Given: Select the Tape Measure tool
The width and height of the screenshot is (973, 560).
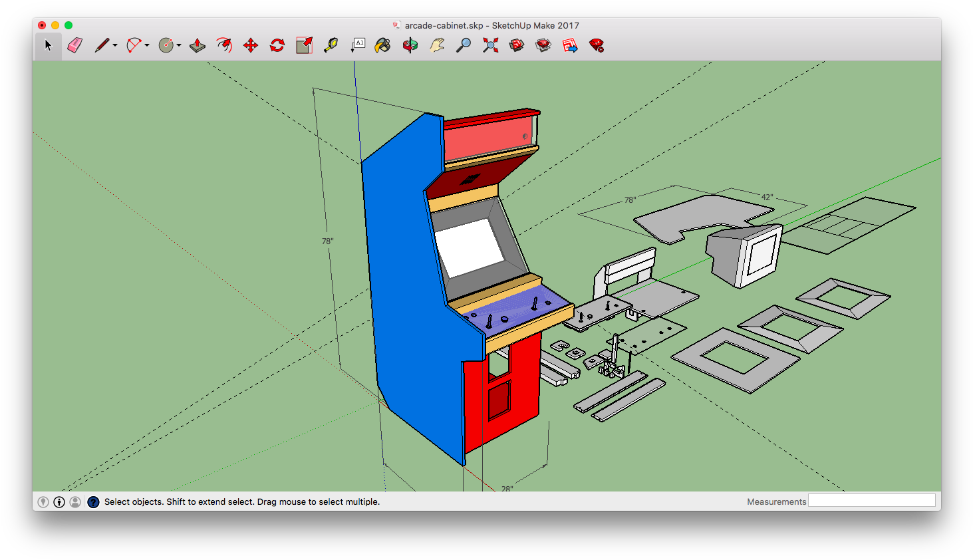Looking at the screenshot, I should [331, 45].
